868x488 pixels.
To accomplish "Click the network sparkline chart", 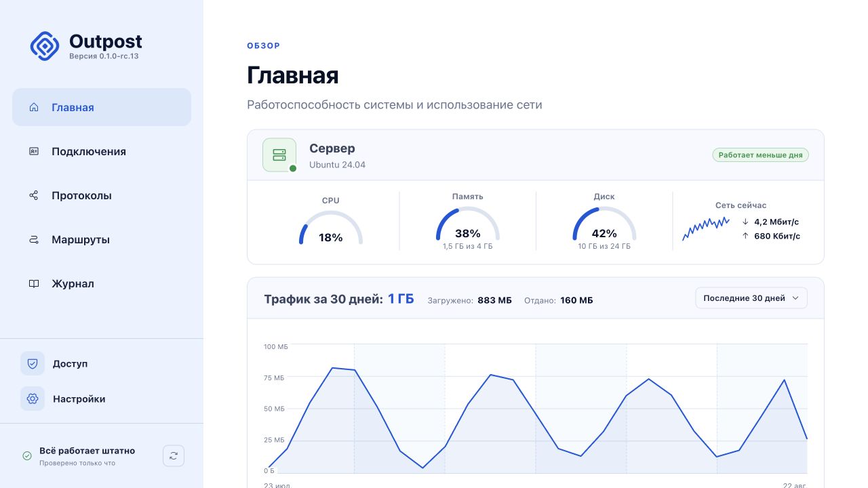I will click(706, 228).
